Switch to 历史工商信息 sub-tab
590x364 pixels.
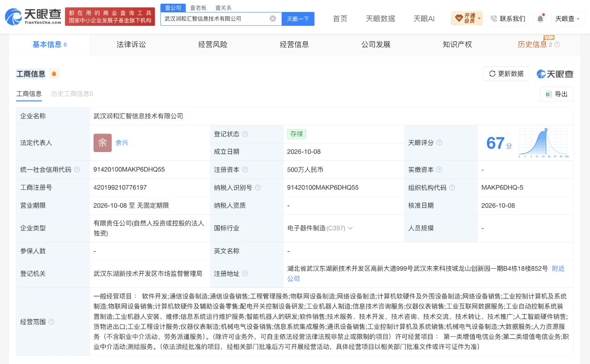click(x=72, y=94)
